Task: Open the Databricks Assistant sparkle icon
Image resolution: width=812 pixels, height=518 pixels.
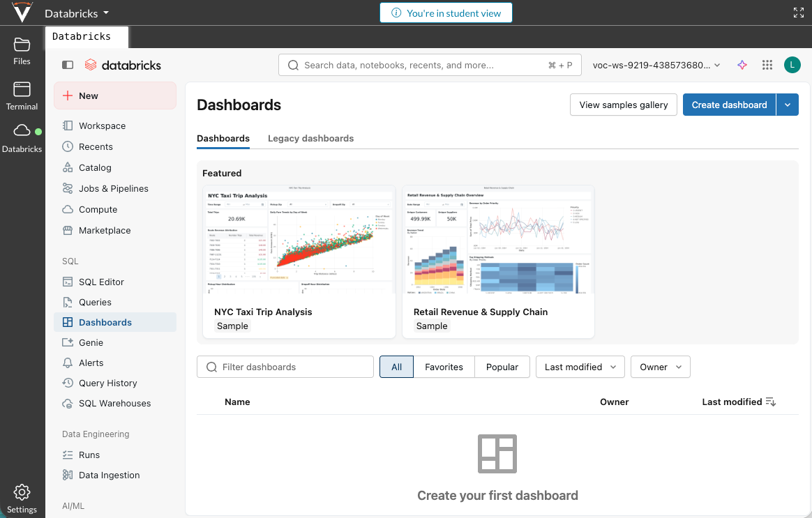Action: (x=742, y=65)
